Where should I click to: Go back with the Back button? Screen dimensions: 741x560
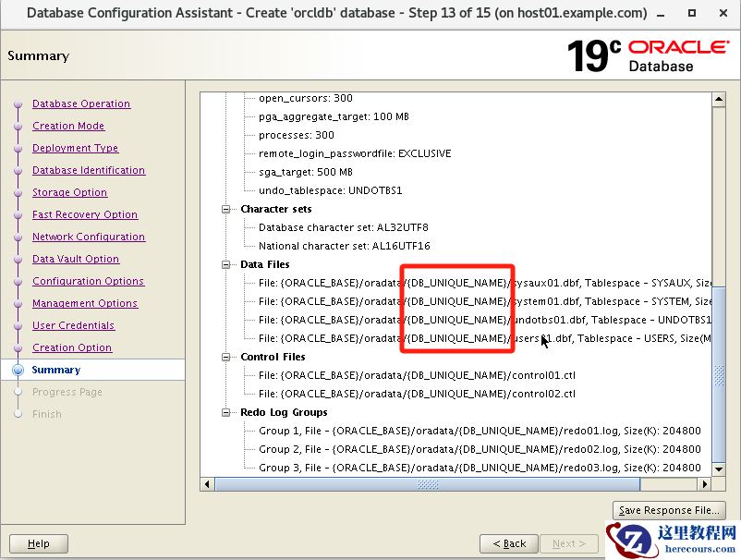coord(509,543)
